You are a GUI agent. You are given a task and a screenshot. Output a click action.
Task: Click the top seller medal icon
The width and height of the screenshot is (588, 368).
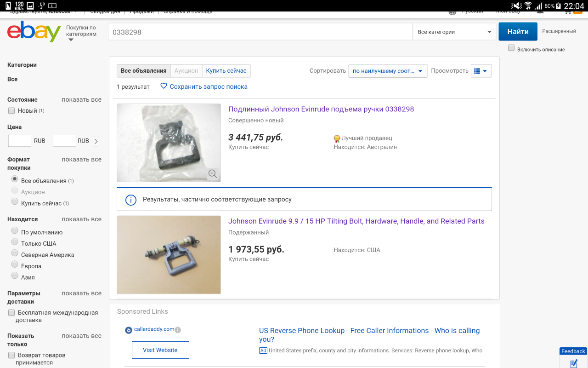[x=337, y=138]
